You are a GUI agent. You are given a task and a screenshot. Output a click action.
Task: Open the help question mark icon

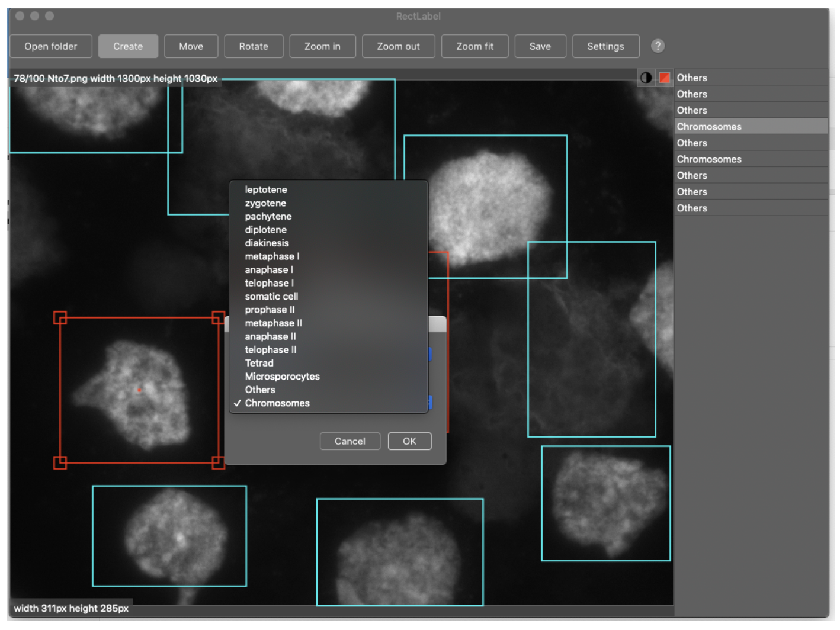click(x=658, y=46)
